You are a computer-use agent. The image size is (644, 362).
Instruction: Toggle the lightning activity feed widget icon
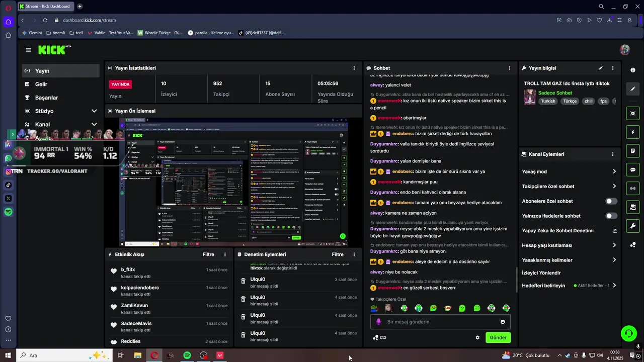tap(633, 132)
